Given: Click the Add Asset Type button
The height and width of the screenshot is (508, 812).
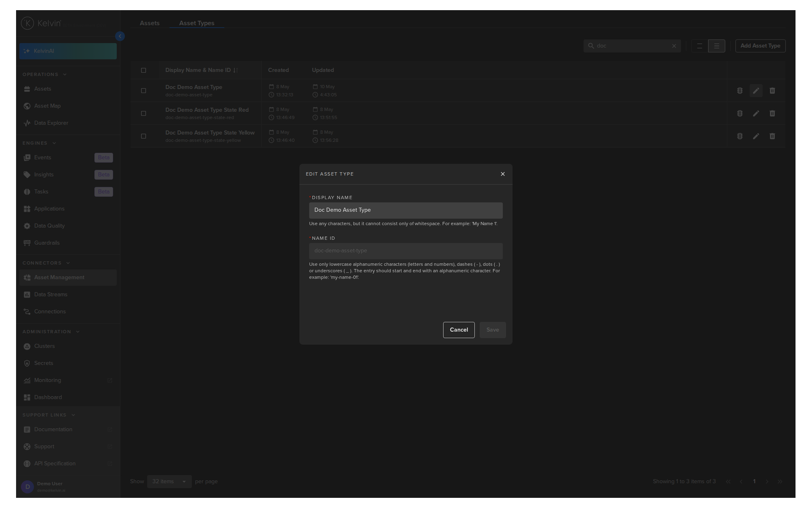Looking at the screenshot, I should 760,46.
